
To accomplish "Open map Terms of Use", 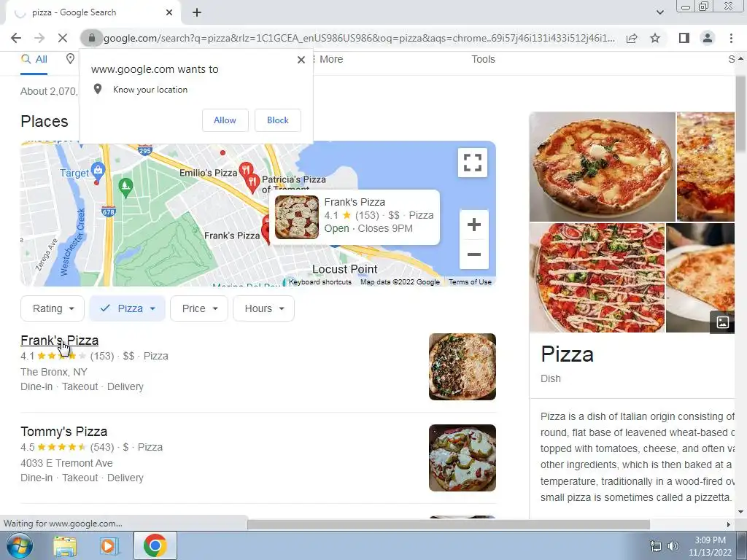I will tap(470, 282).
